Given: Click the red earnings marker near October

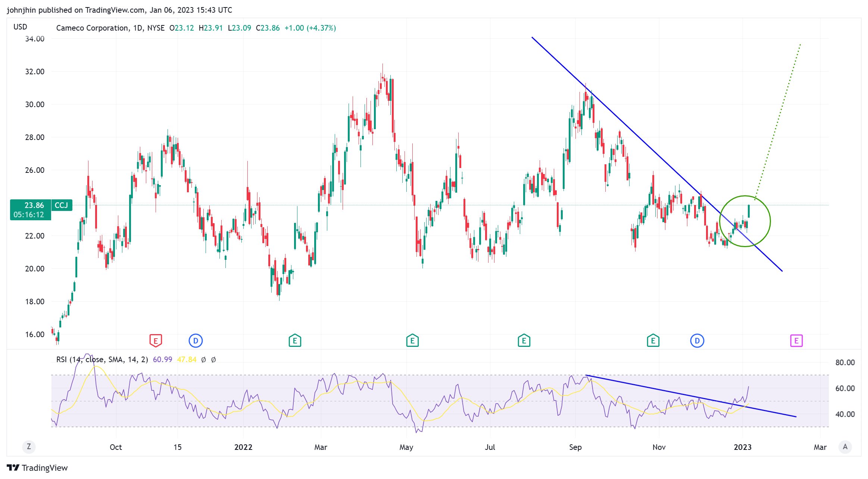Looking at the screenshot, I should click(156, 340).
